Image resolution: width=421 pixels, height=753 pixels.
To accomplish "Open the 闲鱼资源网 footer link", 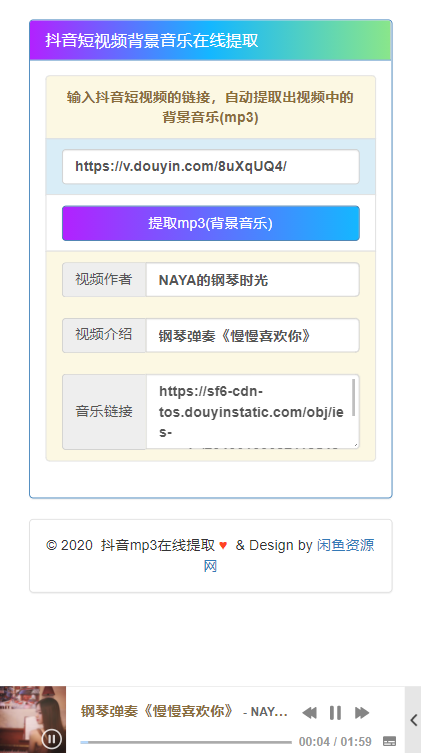I will point(345,545).
